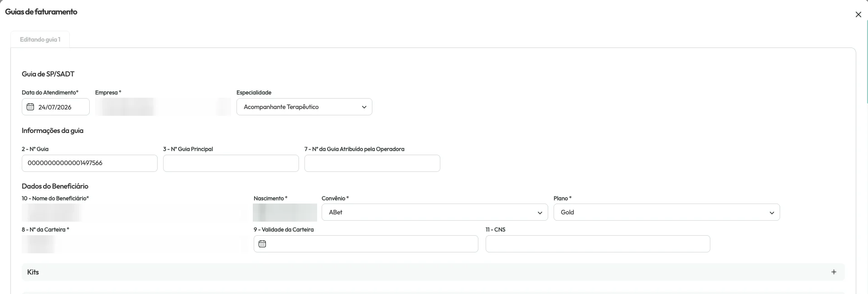This screenshot has width=868, height=294.
Task: Focus the 3 - Nº Guia Principal field
Action: (231, 163)
